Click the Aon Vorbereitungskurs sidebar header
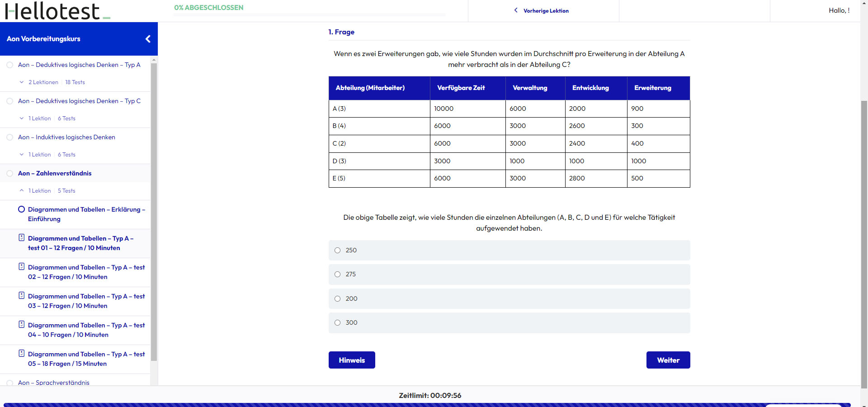 (x=79, y=39)
